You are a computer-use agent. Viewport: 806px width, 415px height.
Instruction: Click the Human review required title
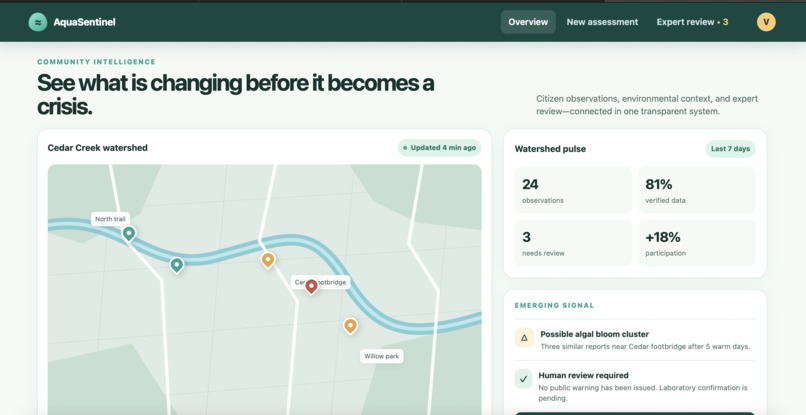tap(583, 375)
